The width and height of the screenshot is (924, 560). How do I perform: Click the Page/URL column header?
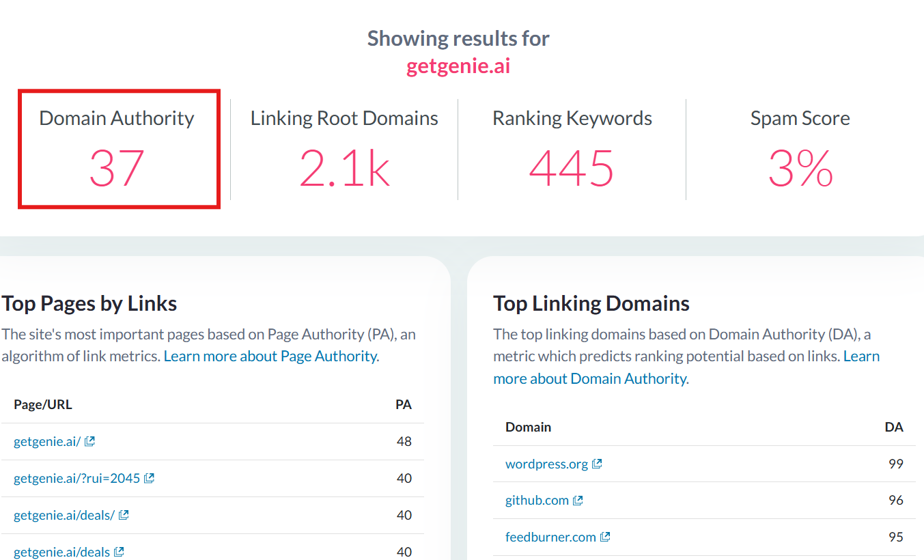coord(43,404)
